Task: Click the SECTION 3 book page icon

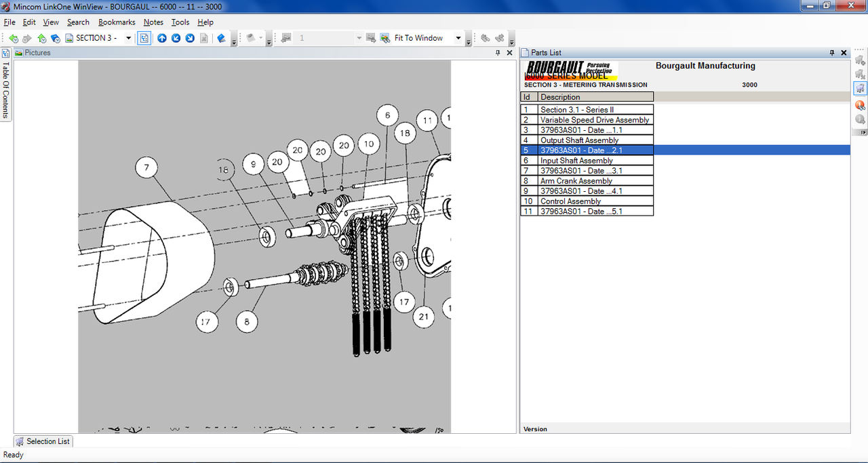Action: [x=69, y=39]
